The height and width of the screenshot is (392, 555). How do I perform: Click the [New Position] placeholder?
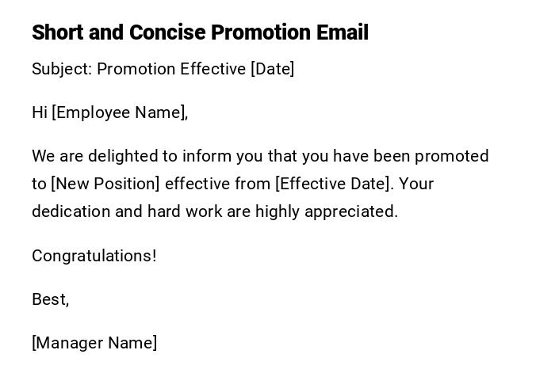point(105,184)
